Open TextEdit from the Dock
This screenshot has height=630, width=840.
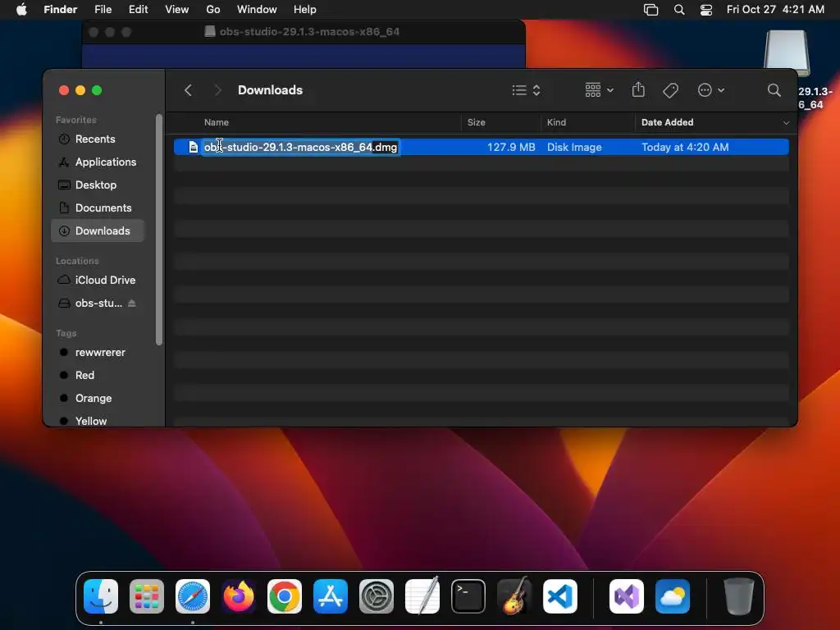(x=422, y=596)
